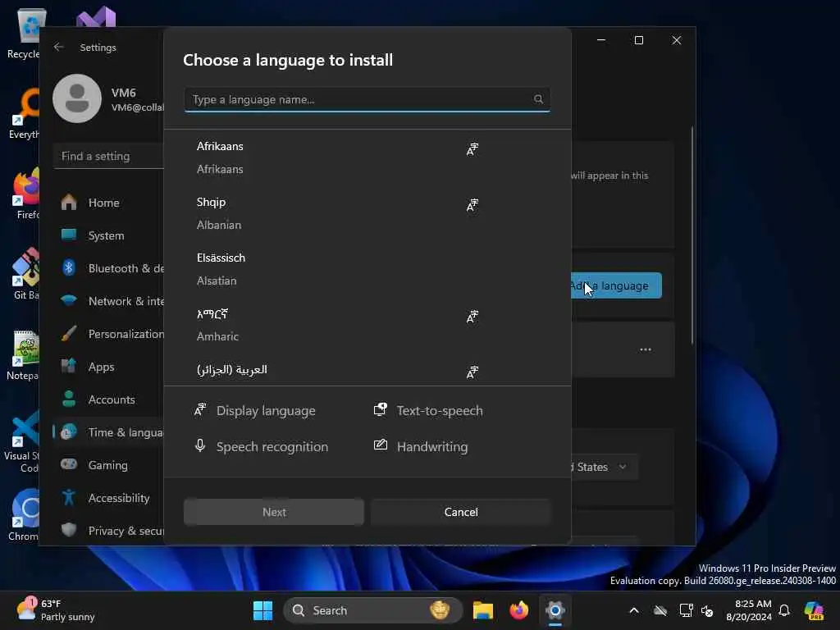Open System settings page
Image resolution: width=840 pixels, height=630 pixels.
(x=109, y=235)
